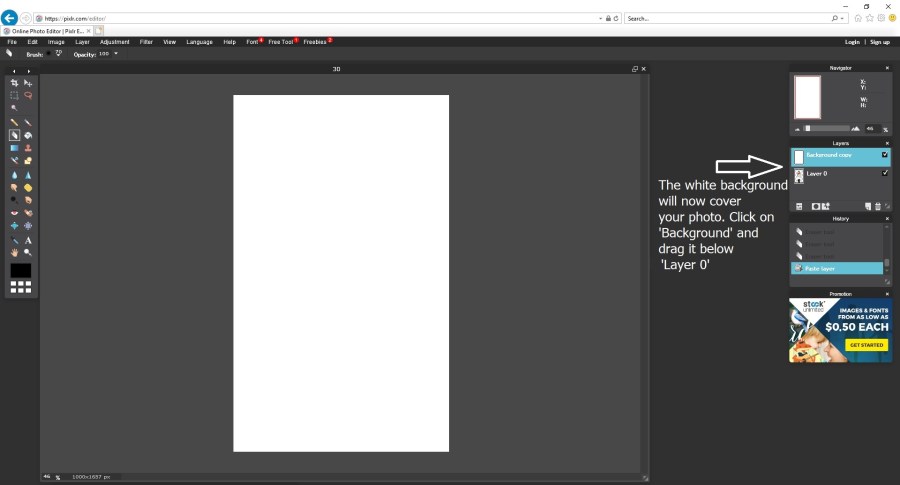Delete layer using trash icon in Layers panel
Viewport: 900px width, 485px height.
(878, 206)
